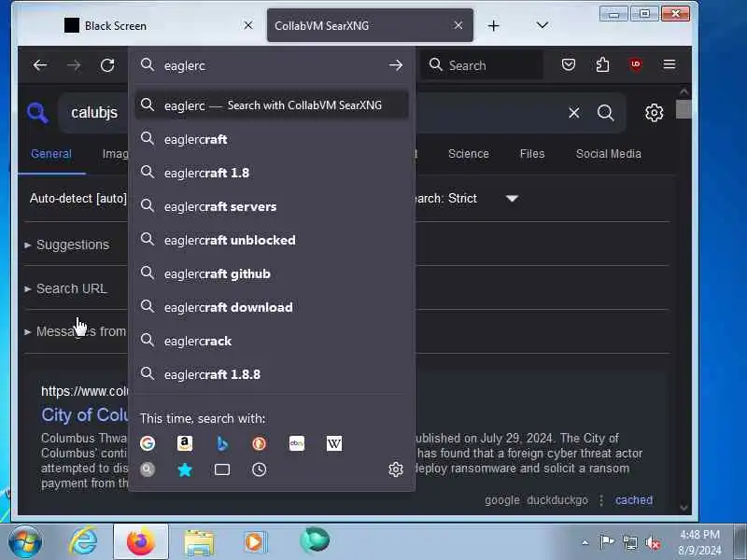Pick the eaglercraft download suggestion
747x560 pixels.
click(x=272, y=307)
